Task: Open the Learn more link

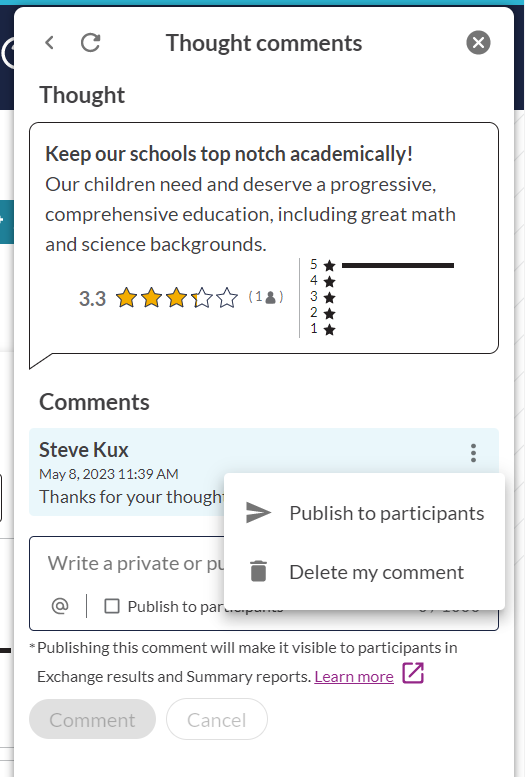Action: 354,676
